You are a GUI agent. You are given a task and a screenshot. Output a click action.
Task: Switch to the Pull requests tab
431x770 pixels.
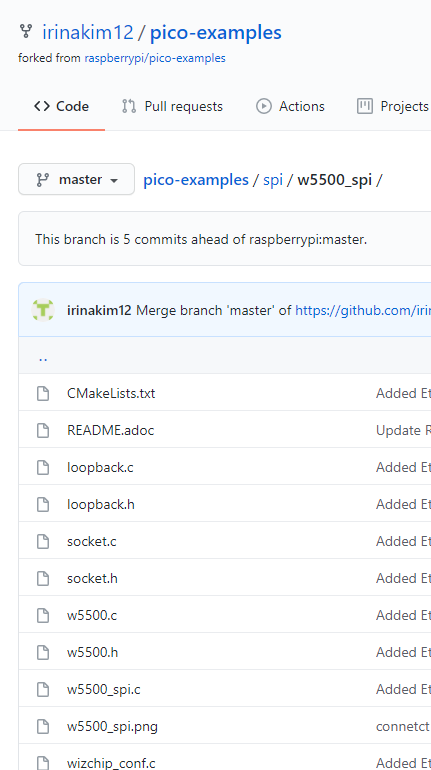point(172,106)
